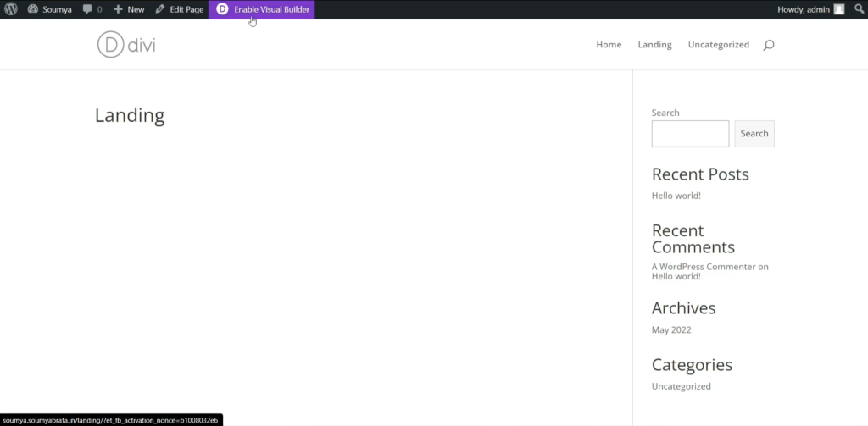The height and width of the screenshot is (426, 868).
Task: Open the May 2022 archive
Action: coord(671,330)
